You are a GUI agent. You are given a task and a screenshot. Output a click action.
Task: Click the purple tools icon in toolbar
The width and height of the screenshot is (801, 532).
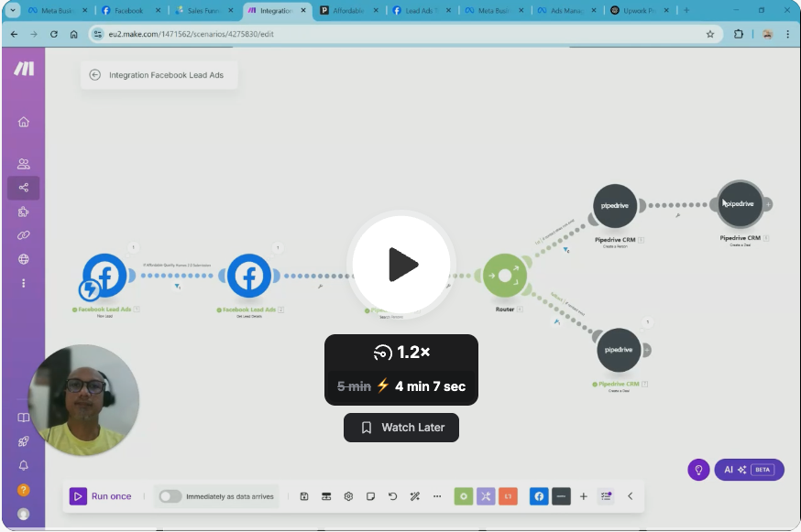pos(486,496)
